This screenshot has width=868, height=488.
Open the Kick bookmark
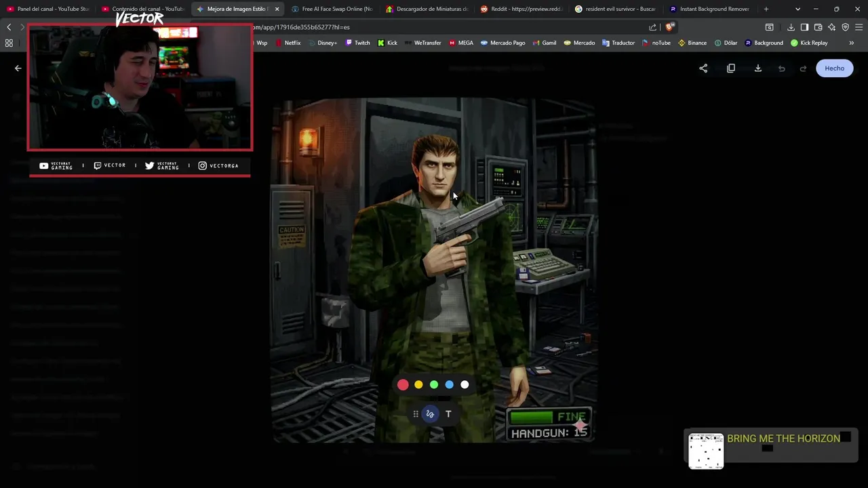click(x=387, y=43)
